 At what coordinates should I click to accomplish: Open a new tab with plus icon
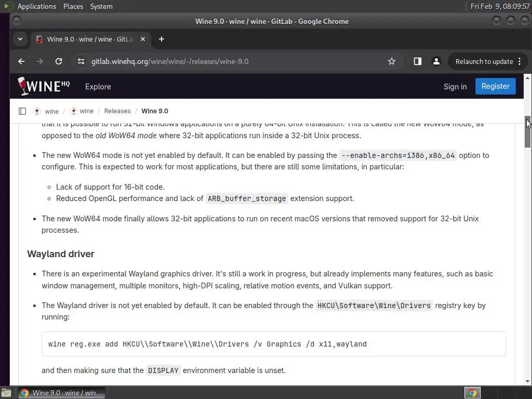click(x=162, y=39)
